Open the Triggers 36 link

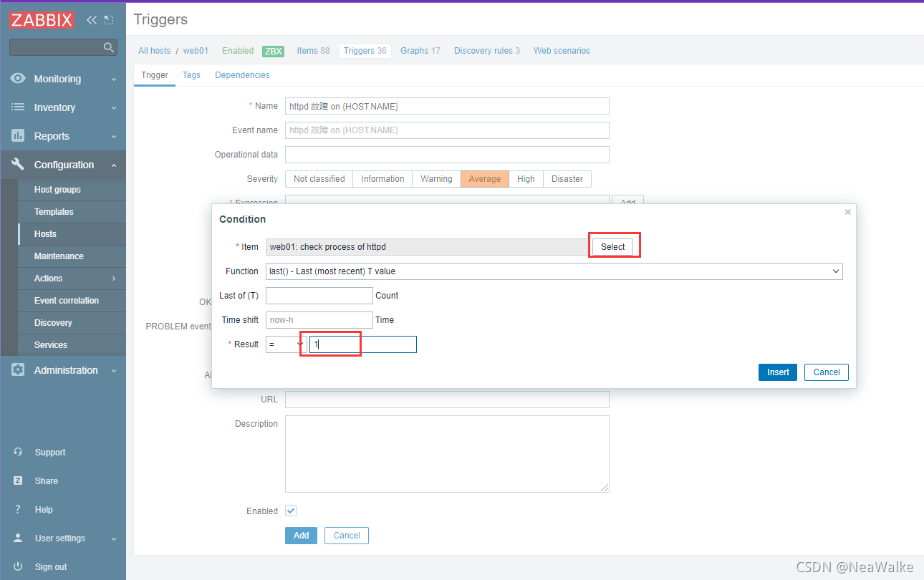365,51
